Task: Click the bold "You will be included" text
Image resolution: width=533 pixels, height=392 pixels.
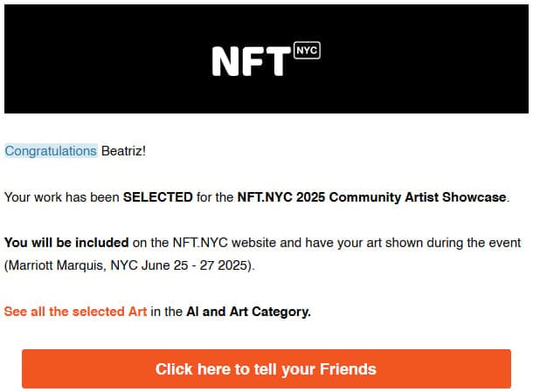Action: [x=66, y=243]
